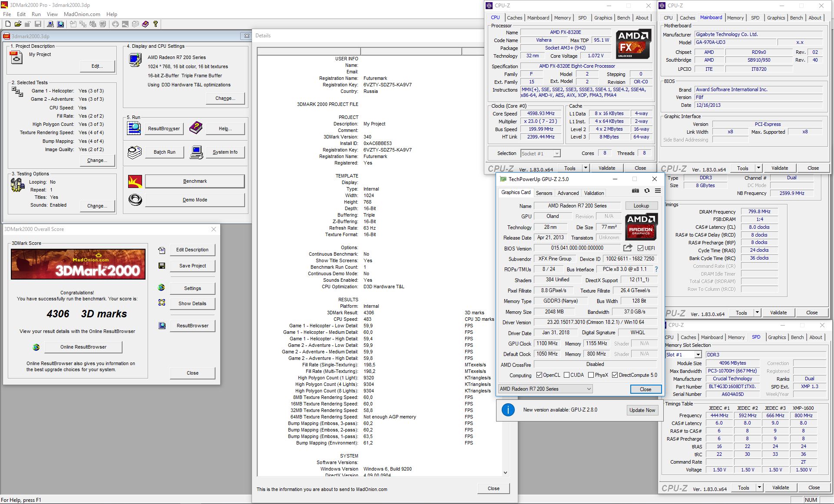Screen dimensions: 834x504
Task: Open the MadOnion.com menu
Action: click(82, 14)
